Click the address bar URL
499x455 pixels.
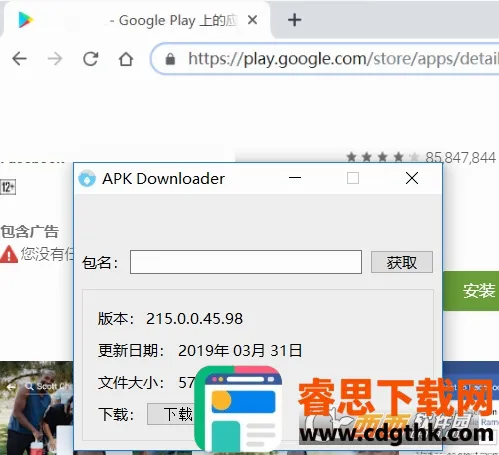343,59
